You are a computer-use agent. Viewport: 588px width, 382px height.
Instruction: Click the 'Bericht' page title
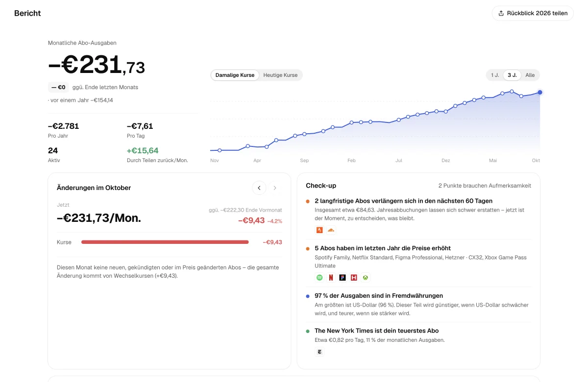pos(27,13)
